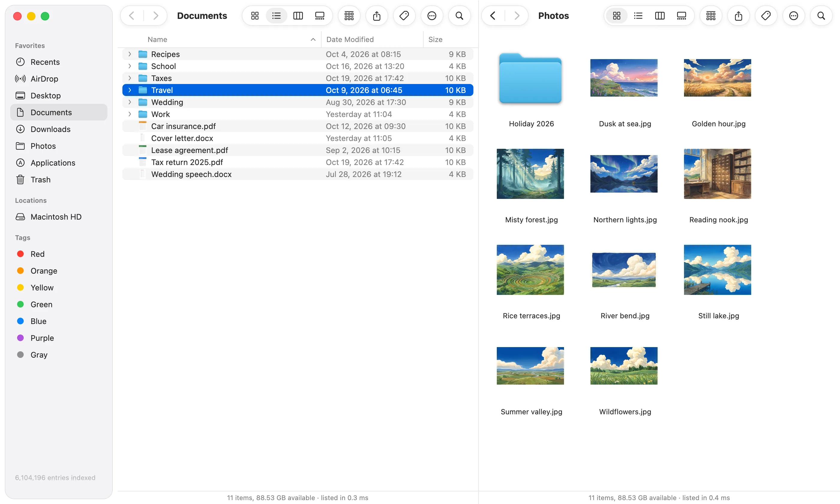
Task: Switch Documents window to list view
Action: coord(276,16)
